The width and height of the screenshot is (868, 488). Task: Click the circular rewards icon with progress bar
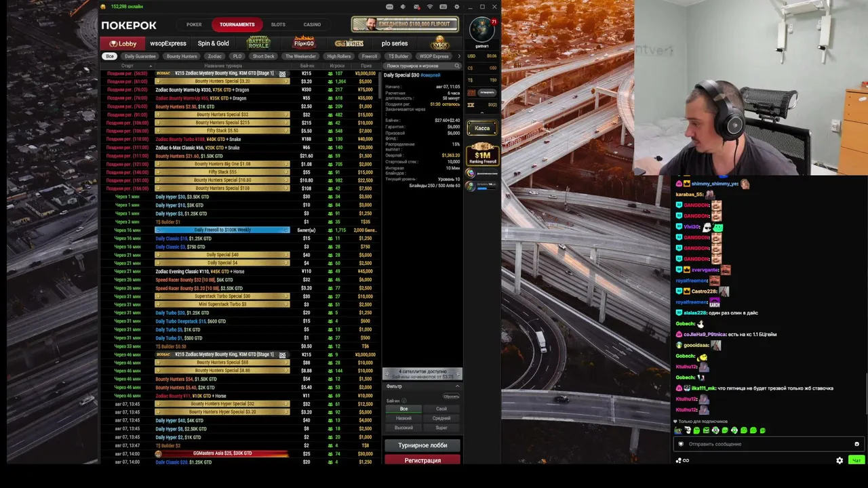pyautogui.click(x=471, y=186)
